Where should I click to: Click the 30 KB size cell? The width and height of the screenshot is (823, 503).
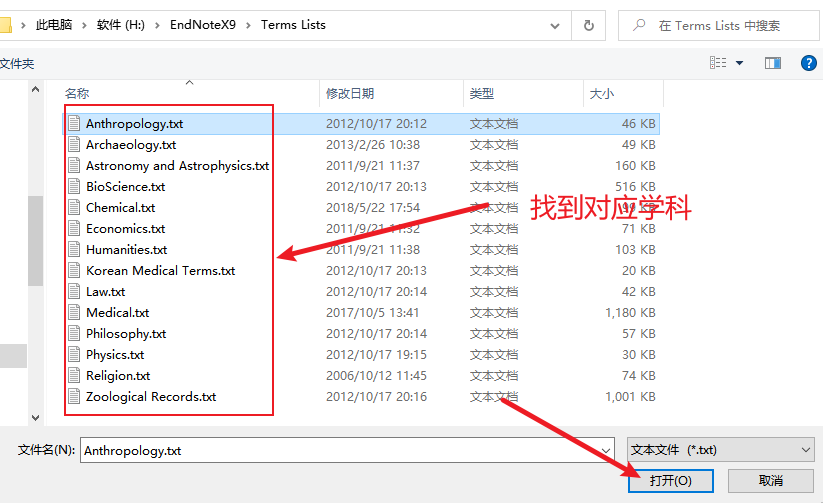(639, 354)
